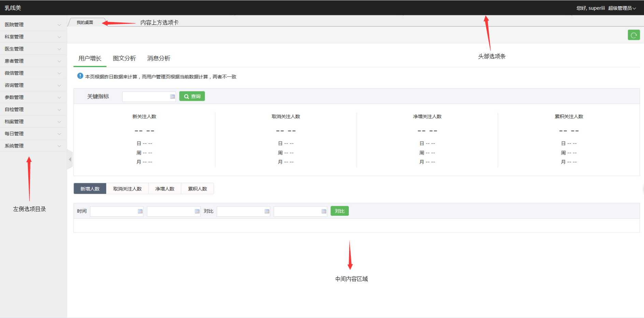Viewport: 644px width, 318px height.
Task: Switch to 消息分析 tab
Action: pyautogui.click(x=159, y=58)
